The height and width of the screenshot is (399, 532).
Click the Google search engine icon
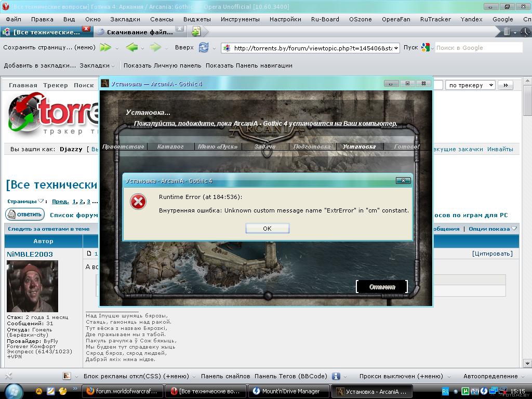(425, 47)
